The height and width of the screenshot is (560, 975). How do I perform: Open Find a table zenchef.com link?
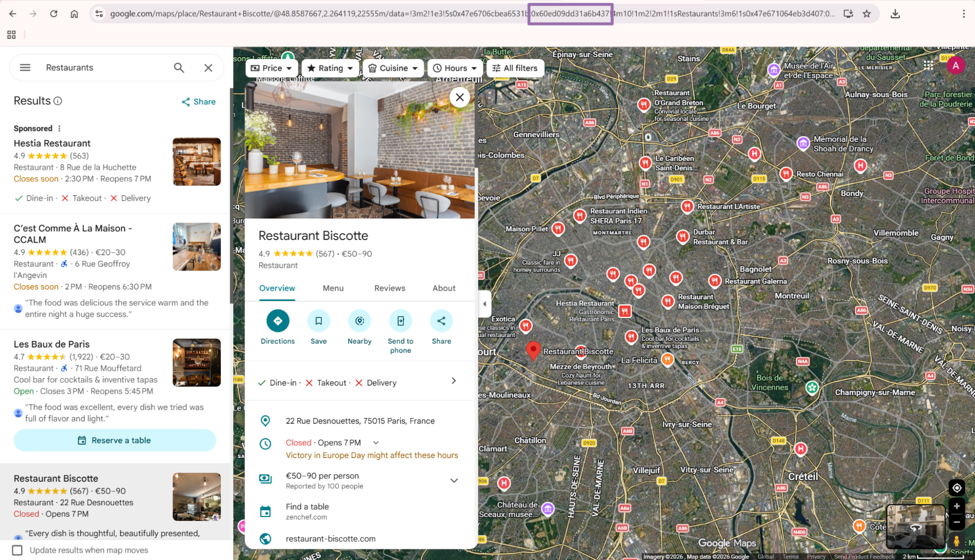coord(307,511)
